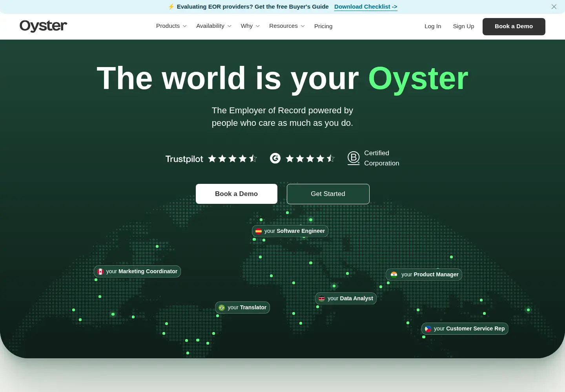Viewport: 565px width, 392px height.
Task: Select the Customer Service Rep map tag
Action: click(x=465, y=328)
